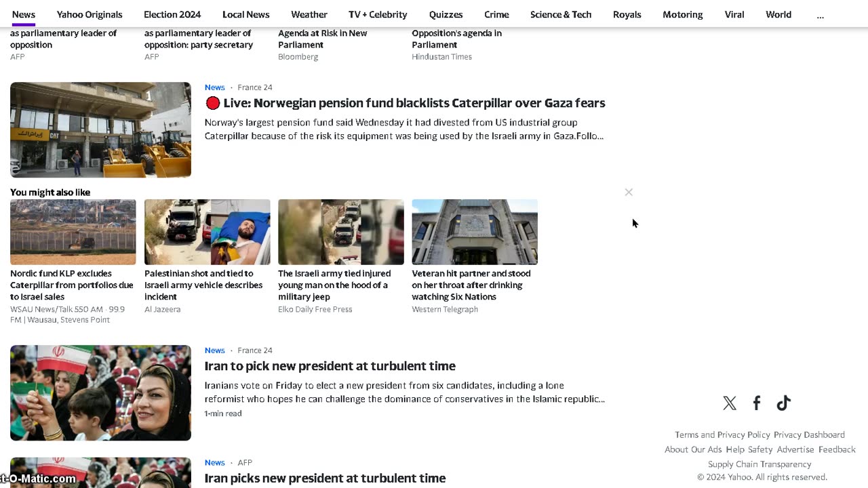Switch to the World tab
Screen dimensions: 868x488
(x=778, y=14)
